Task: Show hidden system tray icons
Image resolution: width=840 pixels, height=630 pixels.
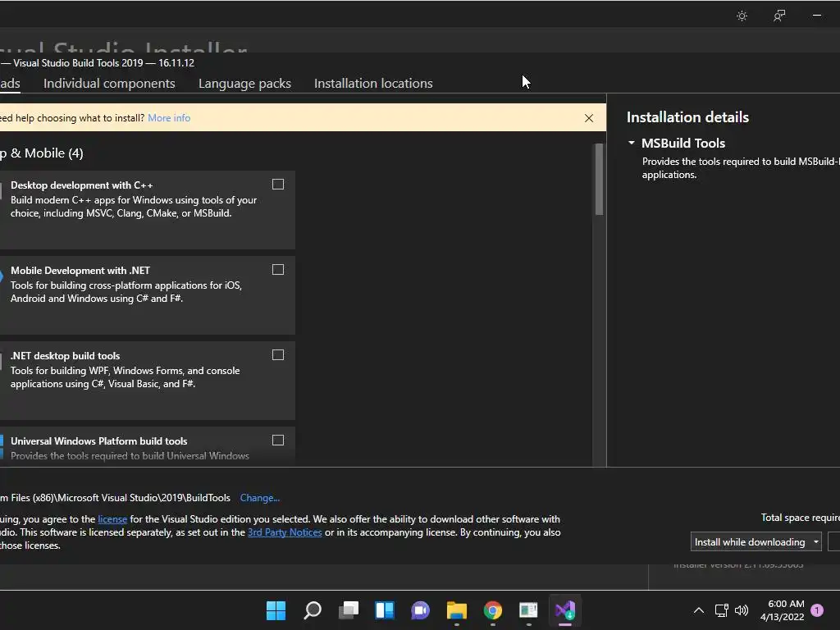Action: [699, 610]
